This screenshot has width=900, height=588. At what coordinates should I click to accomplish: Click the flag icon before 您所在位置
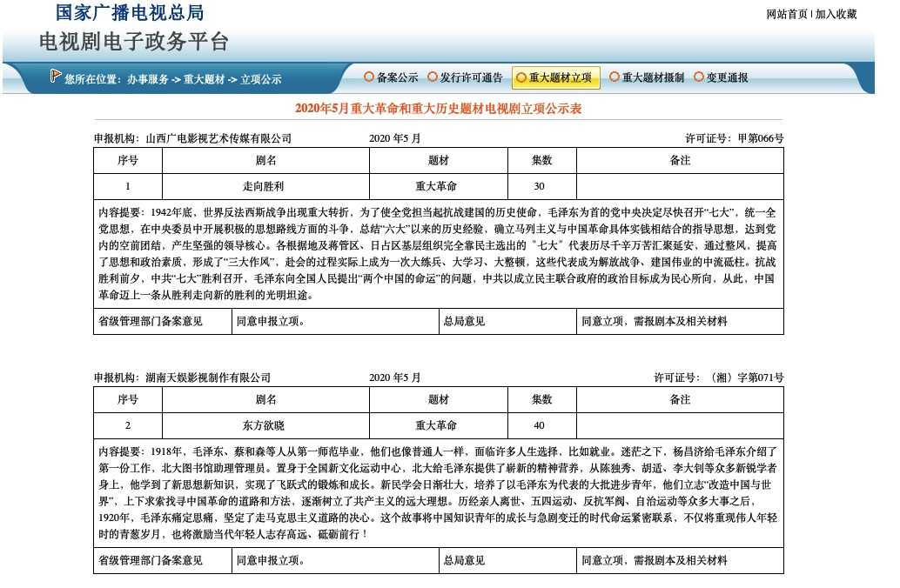tap(57, 77)
